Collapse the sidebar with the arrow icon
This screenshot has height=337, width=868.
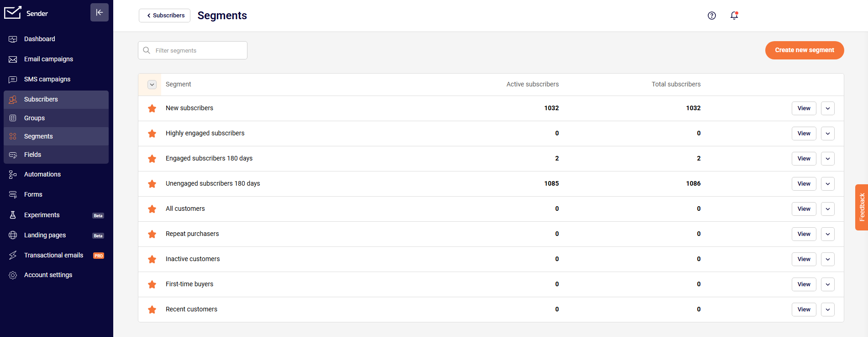click(100, 12)
